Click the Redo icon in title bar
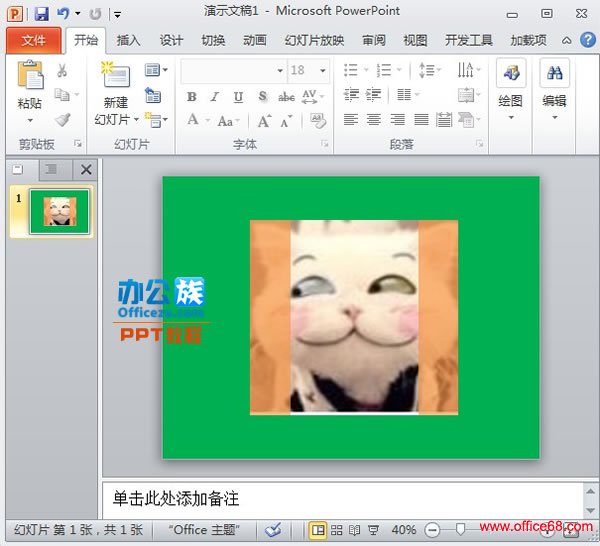The height and width of the screenshot is (546, 600). 95,14
